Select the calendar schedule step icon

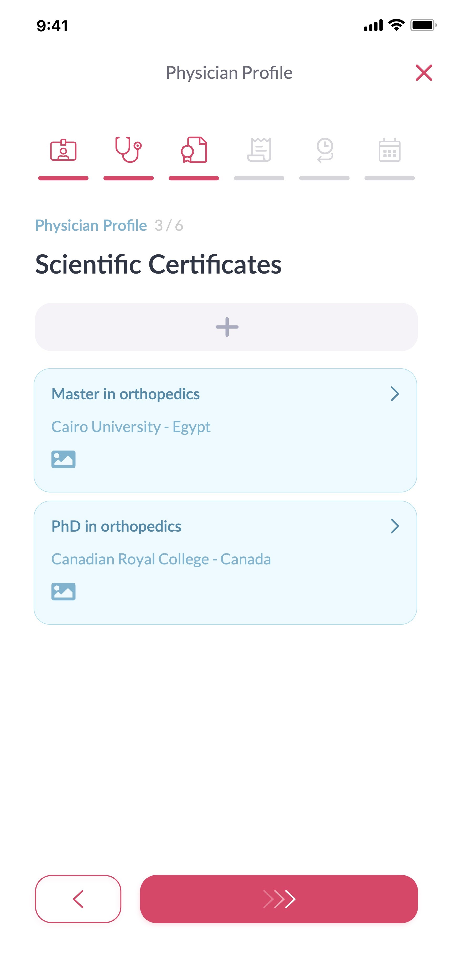[x=389, y=150]
